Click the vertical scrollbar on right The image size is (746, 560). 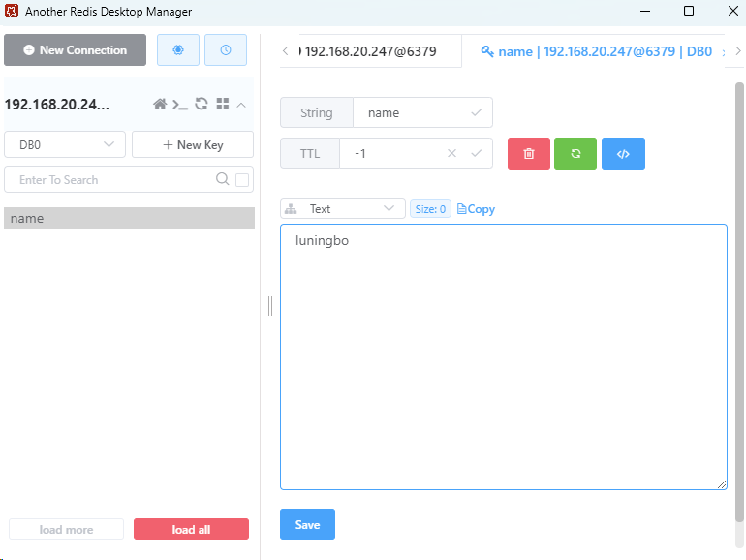click(739, 302)
